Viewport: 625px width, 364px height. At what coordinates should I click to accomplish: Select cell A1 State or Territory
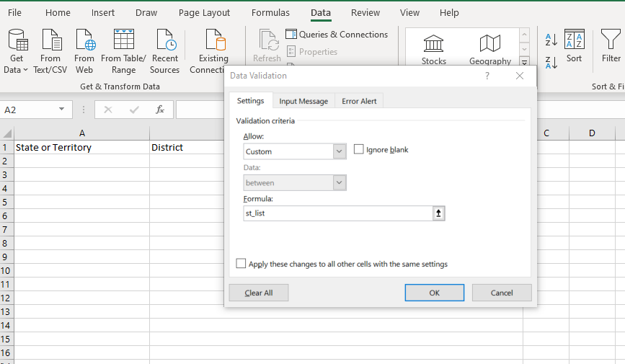click(81, 147)
